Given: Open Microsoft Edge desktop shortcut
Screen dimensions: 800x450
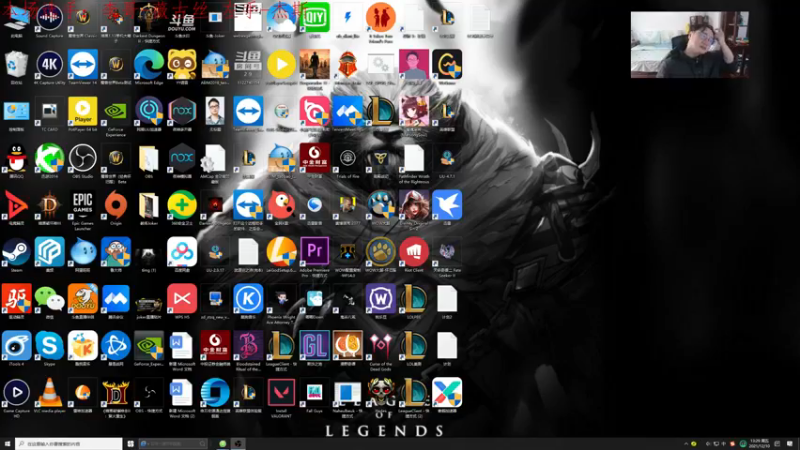Looking at the screenshot, I should (x=149, y=65).
